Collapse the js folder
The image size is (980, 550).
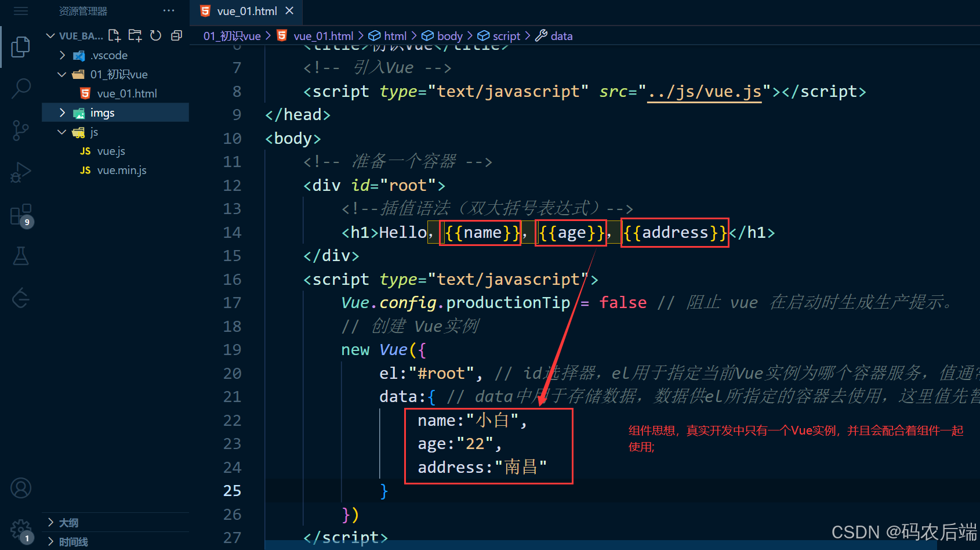pos(115,132)
